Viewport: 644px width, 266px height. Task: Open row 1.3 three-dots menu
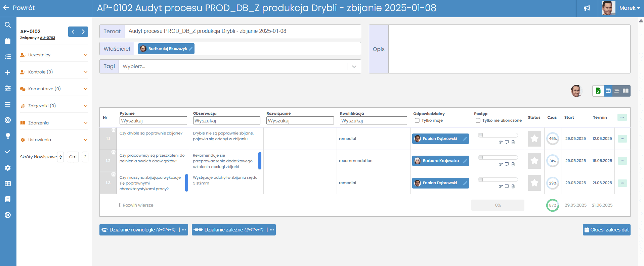[x=622, y=183]
